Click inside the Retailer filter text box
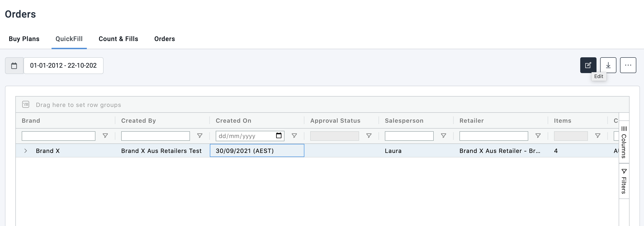 click(494, 136)
